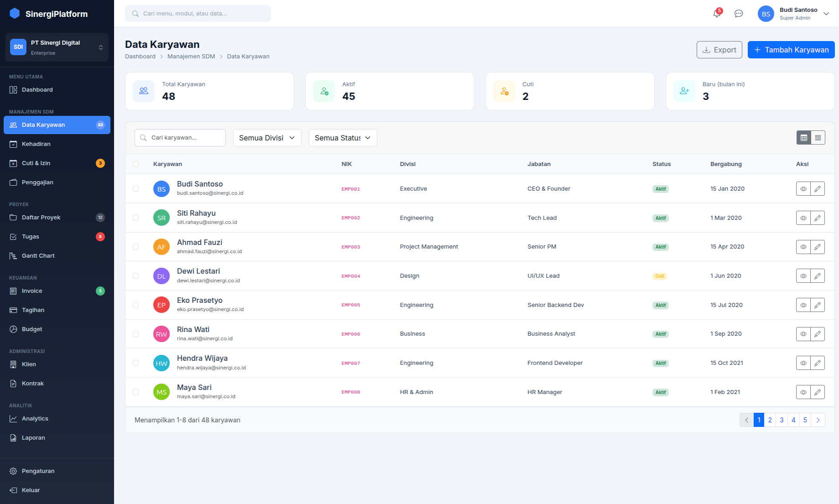Screen dimensions: 839x504
Task: Open the Semua Divisi filter dropdown
Action: coord(267,138)
